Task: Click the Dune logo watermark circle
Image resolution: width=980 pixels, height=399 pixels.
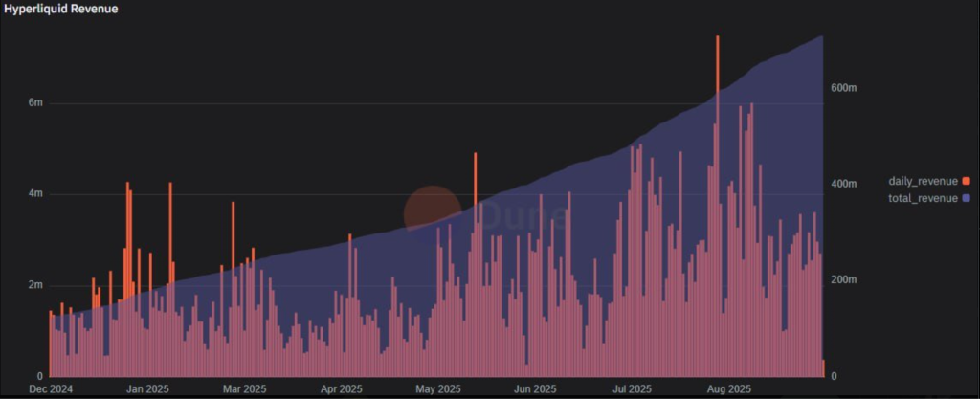Action: click(x=432, y=210)
